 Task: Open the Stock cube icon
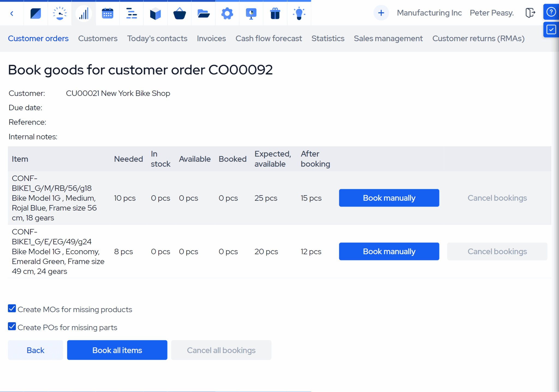pyautogui.click(x=155, y=13)
